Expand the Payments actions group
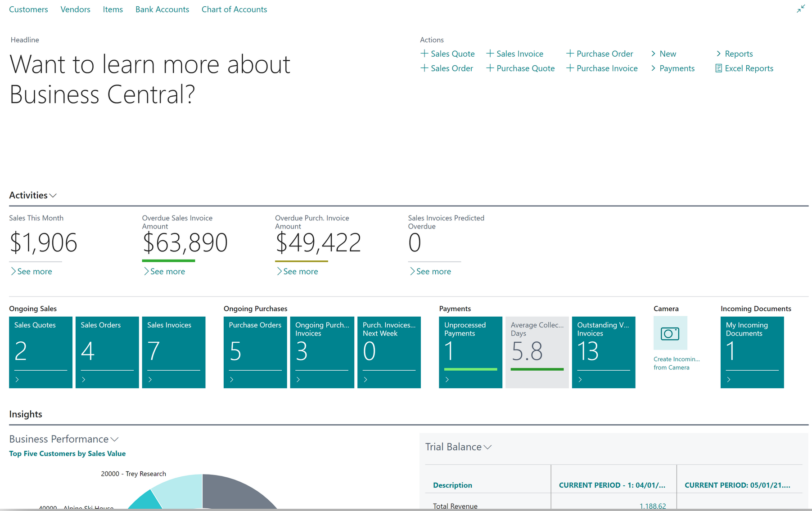Image resolution: width=812 pixels, height=511 pixels. (x=673, y=68)
